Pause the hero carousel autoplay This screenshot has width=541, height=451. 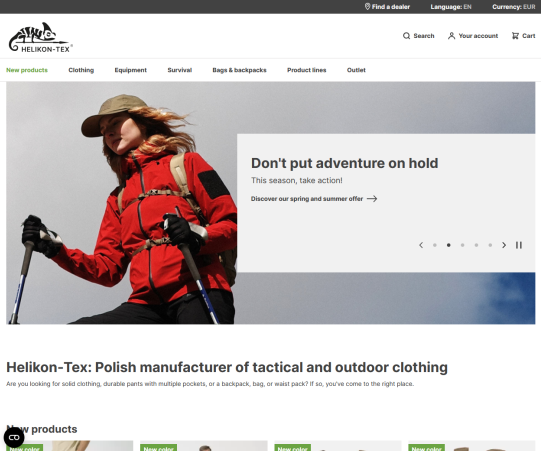click(519, 245)
